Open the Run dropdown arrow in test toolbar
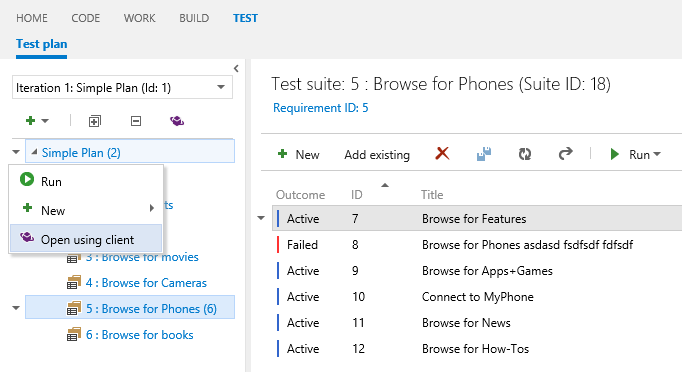The width and height of the screenshot is (682, 372). point(657,154)
